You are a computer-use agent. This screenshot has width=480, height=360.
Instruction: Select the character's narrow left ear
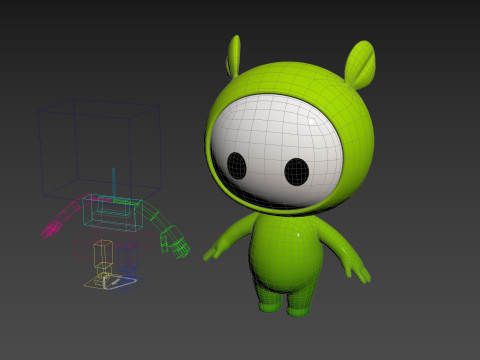(x=233, y=56)
